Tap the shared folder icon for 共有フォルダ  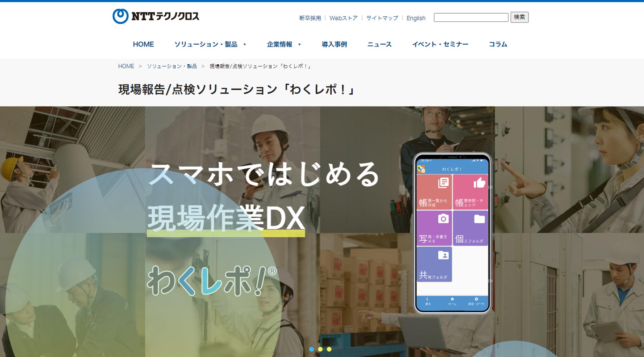point(443,255)
